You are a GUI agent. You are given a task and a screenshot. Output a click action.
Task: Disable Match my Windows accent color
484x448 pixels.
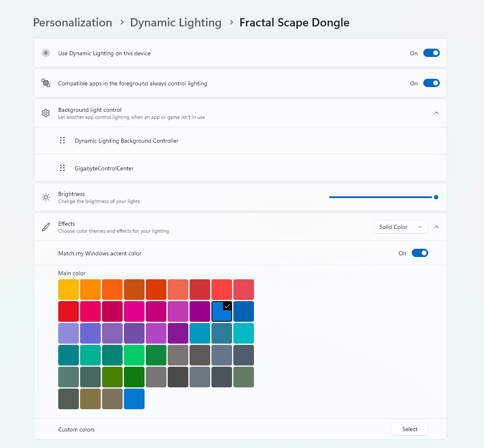pos(420,253)
